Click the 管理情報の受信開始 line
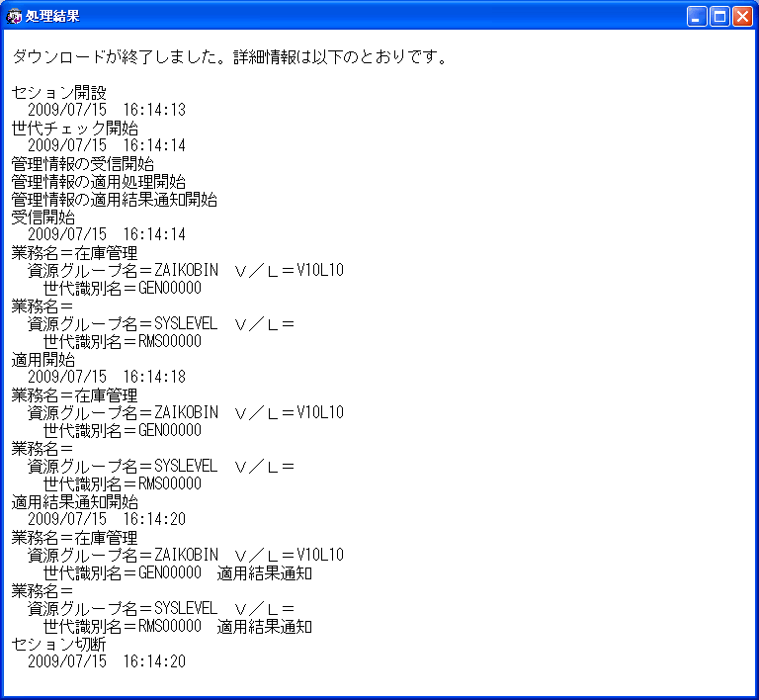Image resolution: width=759 pixels, height=700 pixels. 83,163
